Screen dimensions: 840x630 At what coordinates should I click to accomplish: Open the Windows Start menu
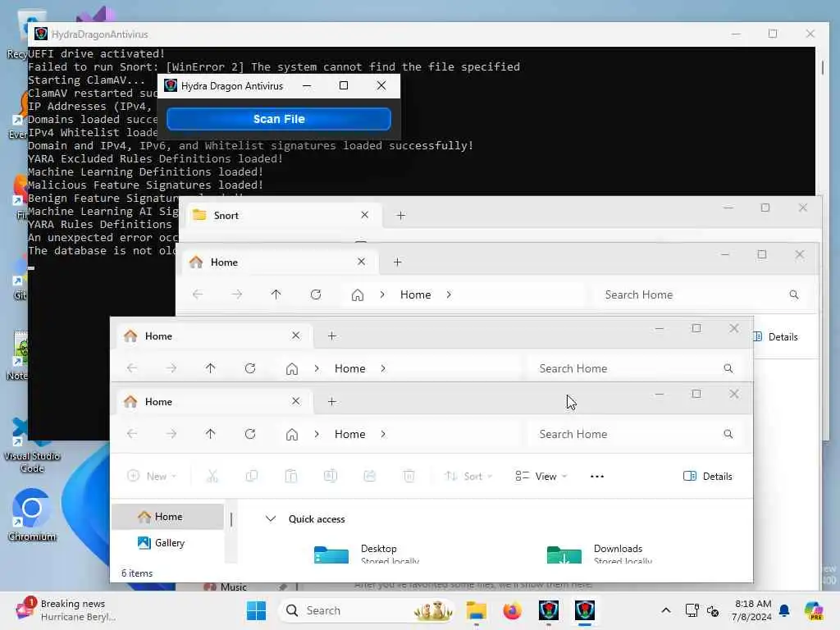256,610
